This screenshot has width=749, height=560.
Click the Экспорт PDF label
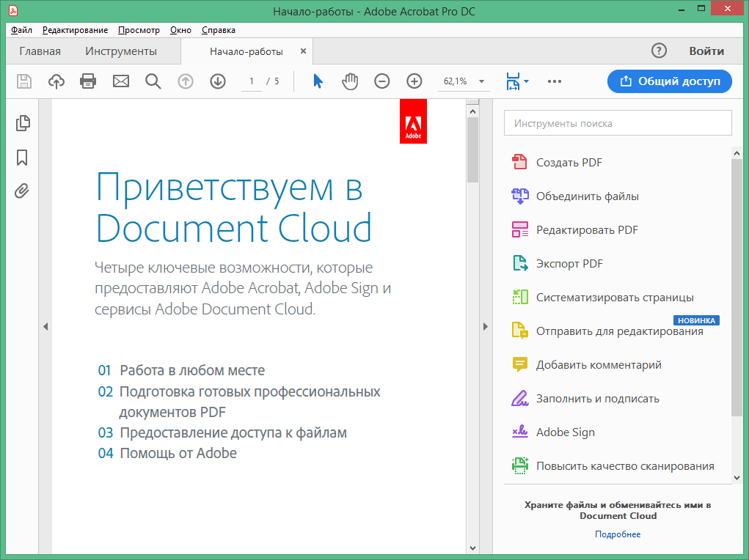pos(569,264)
